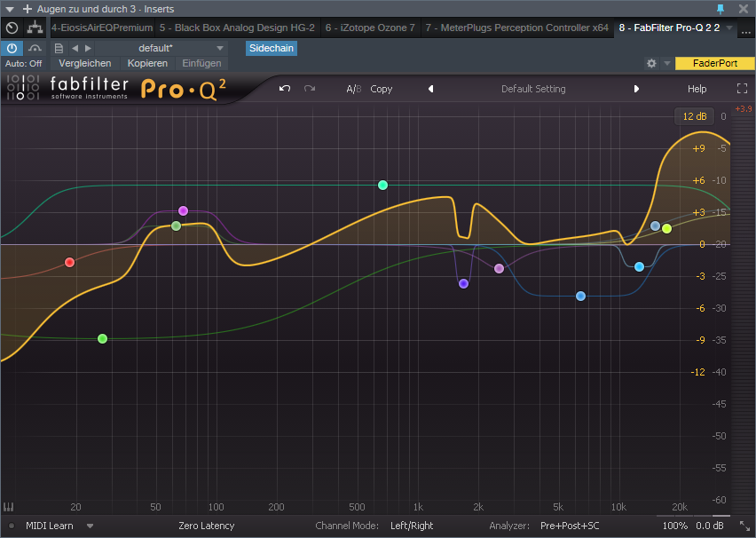Open Auto: Off automation mode
756x538 pixels.
pos(23,63)
